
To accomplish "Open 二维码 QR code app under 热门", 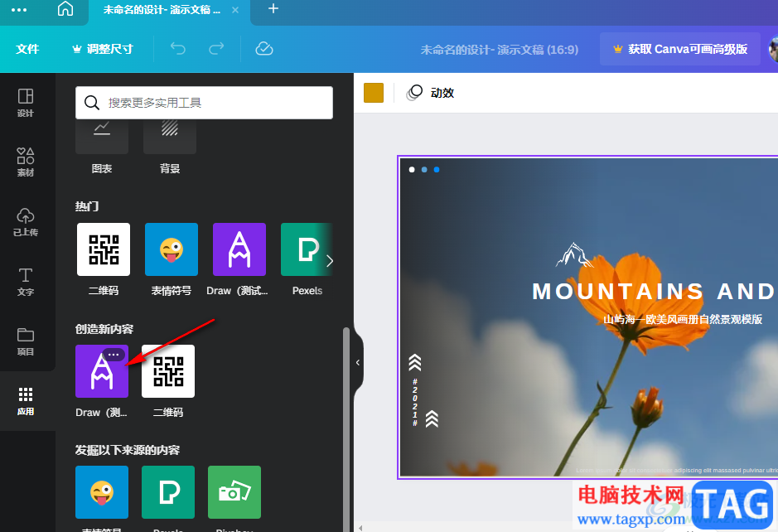I will point(104,249).
